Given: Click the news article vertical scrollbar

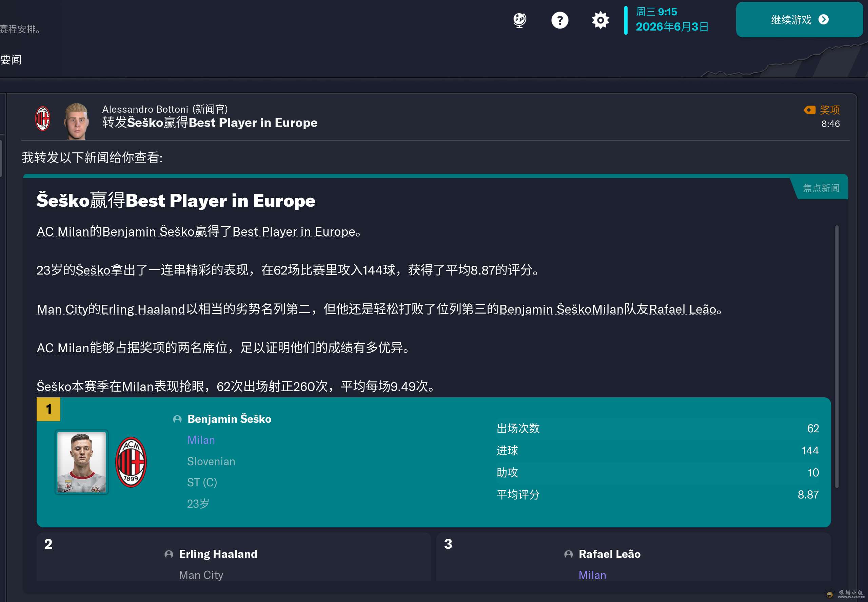Looking at the screenshot, I should click(837, 356).
